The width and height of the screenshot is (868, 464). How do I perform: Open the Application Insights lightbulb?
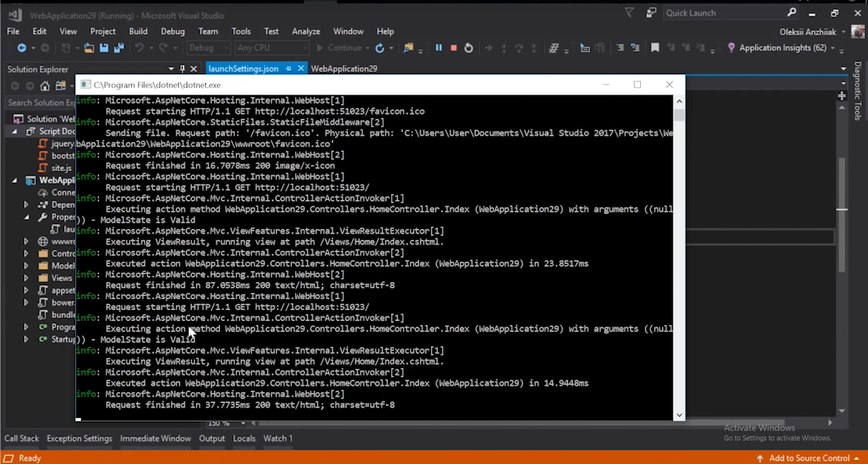pos(731,48)
